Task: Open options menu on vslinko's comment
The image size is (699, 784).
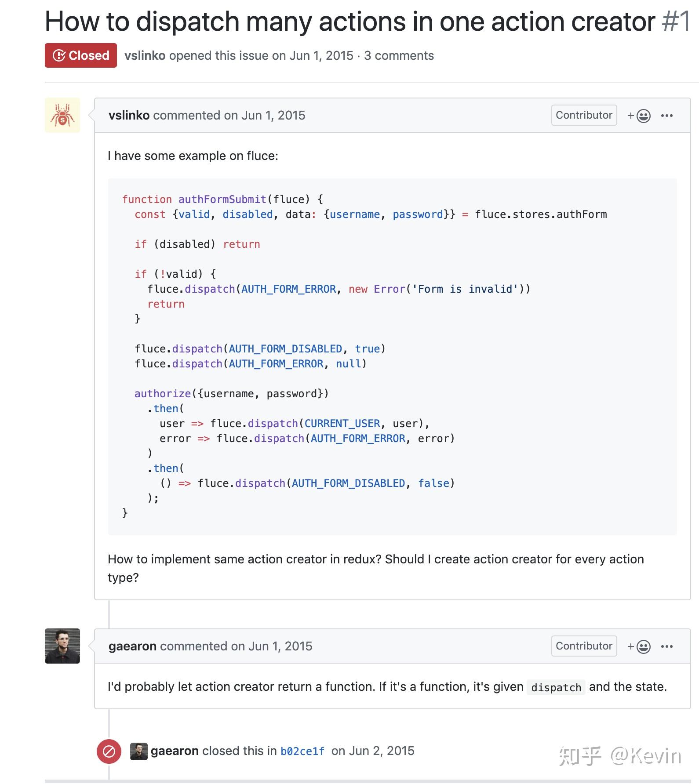Action: pyautogui.click(x=666, y=116)
